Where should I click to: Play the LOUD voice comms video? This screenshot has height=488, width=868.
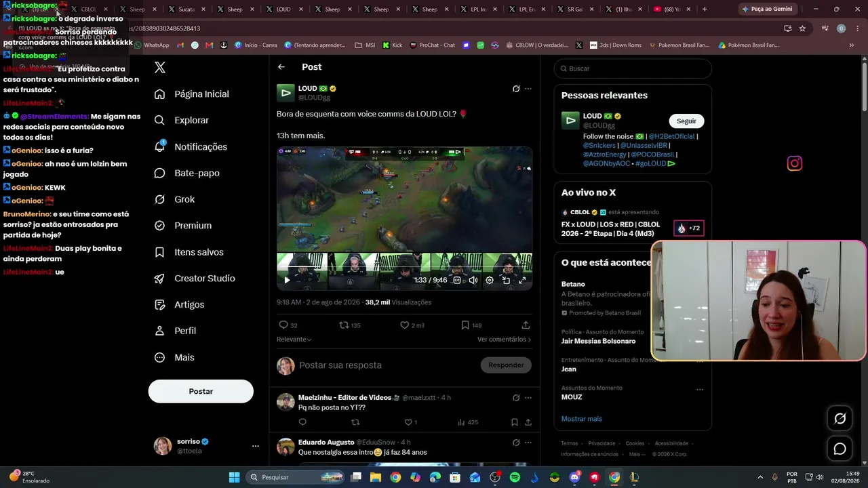point(287,280)
